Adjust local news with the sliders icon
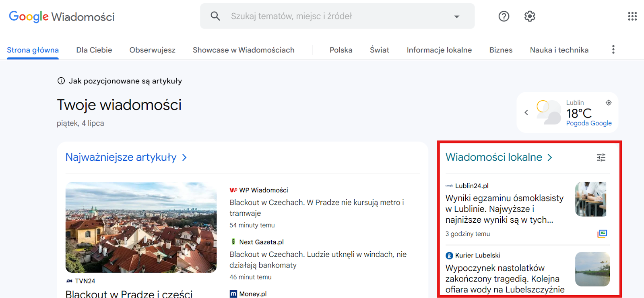The image size is (644, 298). click(601, 157)
